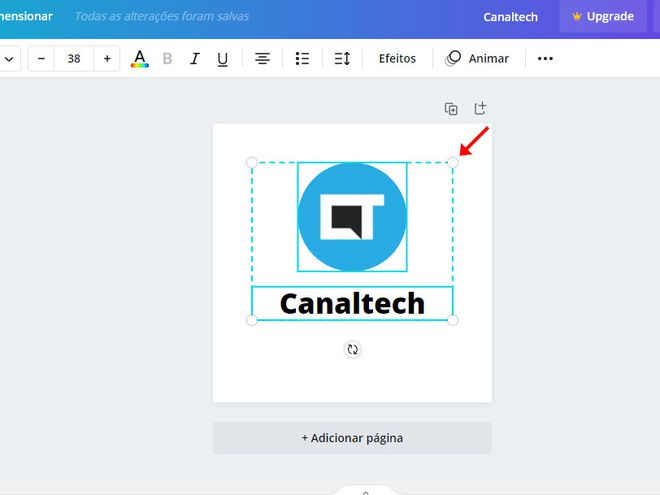Click the bottom-left resize handle
Viewport: 660px width, 495px height.
pos(252,320)
